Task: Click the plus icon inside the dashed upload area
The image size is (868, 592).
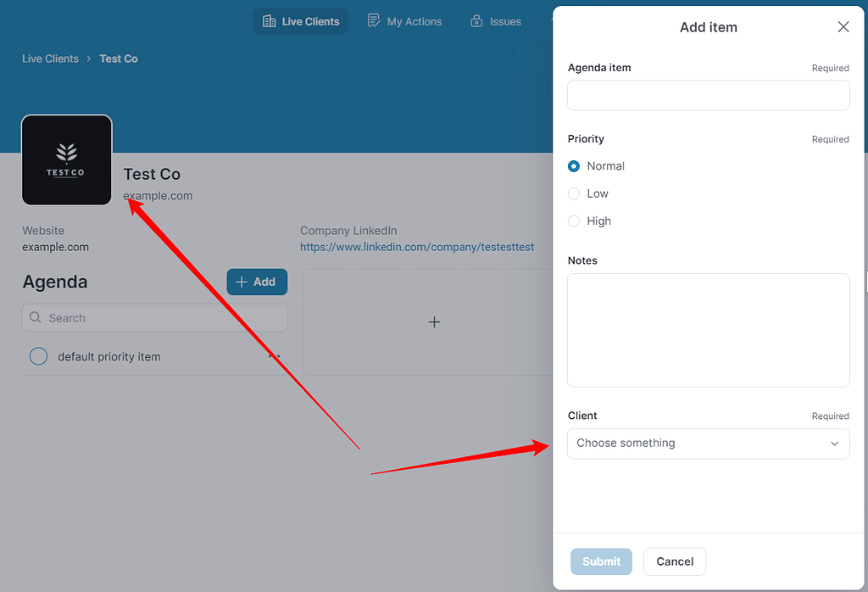Action: [434, 322]
